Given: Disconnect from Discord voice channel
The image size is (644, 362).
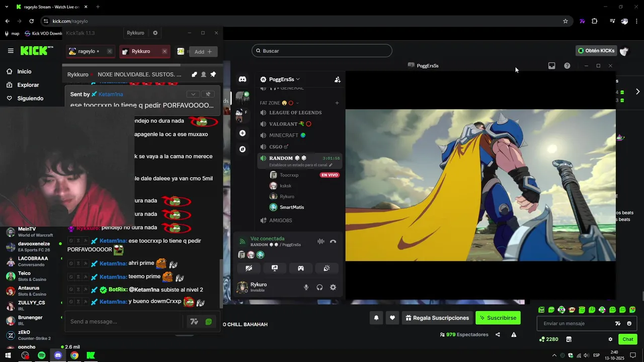Looking at the screenshot, I should coord(333,241).
